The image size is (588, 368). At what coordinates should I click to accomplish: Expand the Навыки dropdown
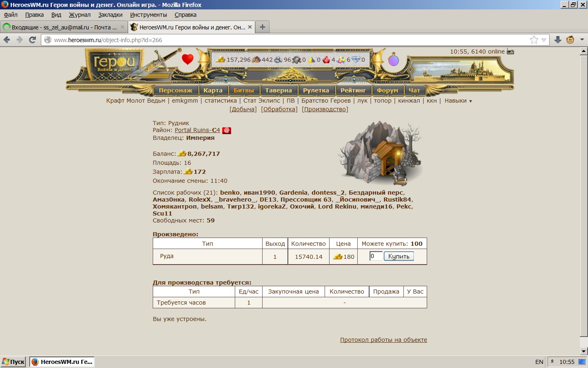point(458,101)
